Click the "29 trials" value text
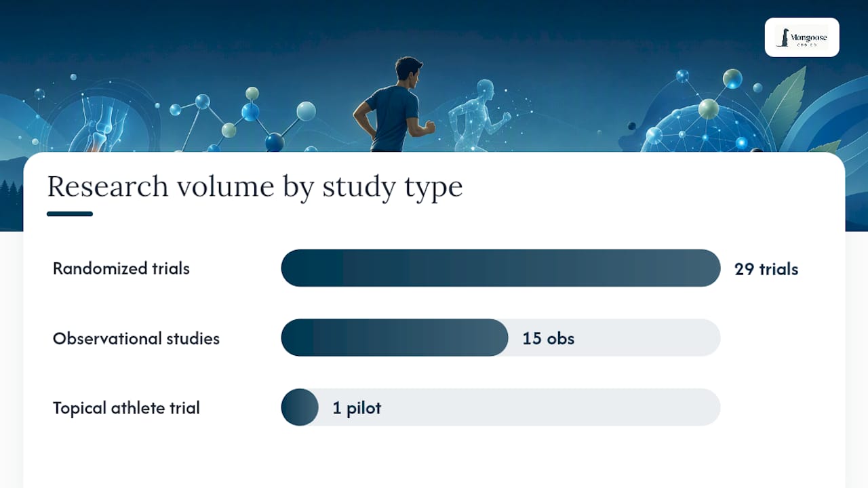Screen dimensions: 868x488 pyautogui.click(x=766, y=269)
